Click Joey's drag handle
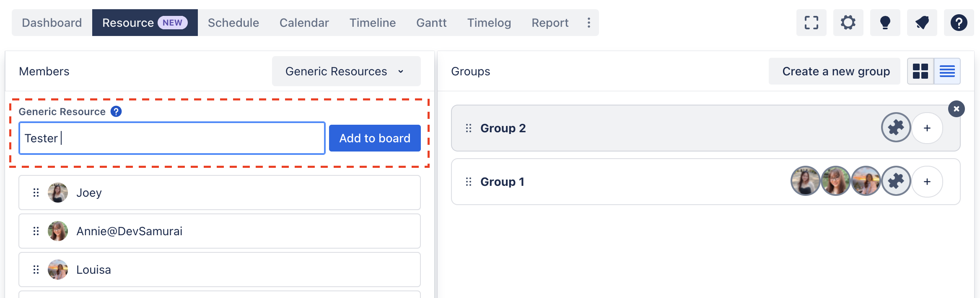The width and height of the screenshot is (980, 298). [x=36, y=193]
